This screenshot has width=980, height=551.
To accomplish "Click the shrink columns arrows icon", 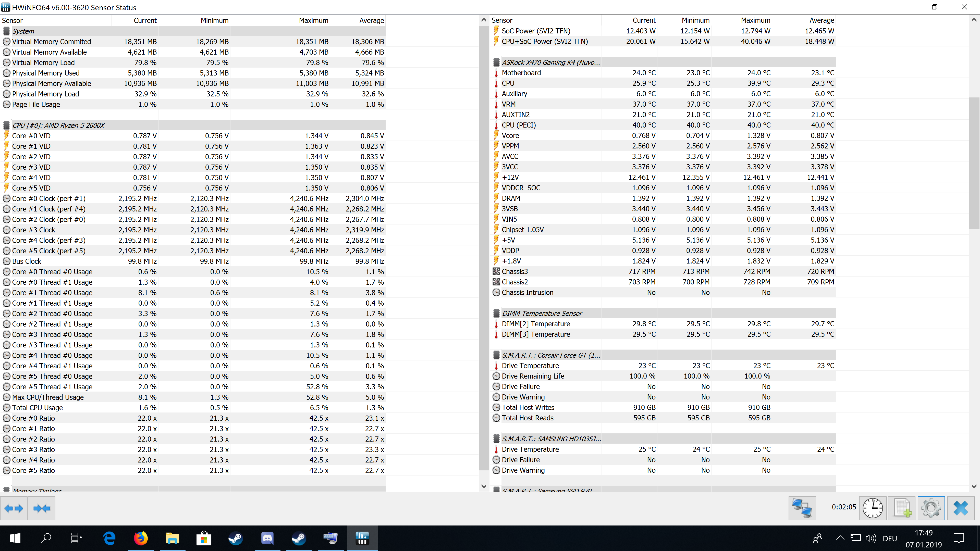I will [41, 508].
